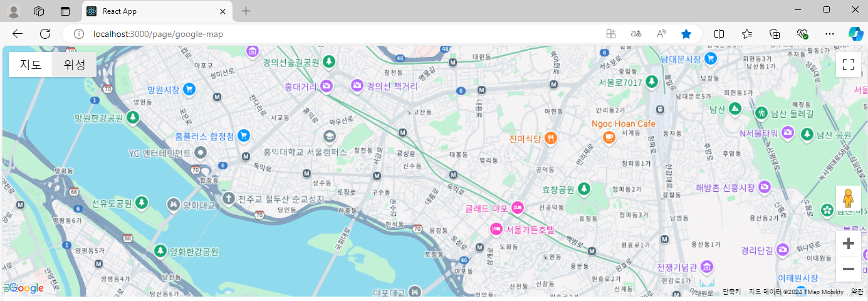The width and height of the screenshot is (868, 301).
Task: Close the React App tab
Action: [222, 11]
